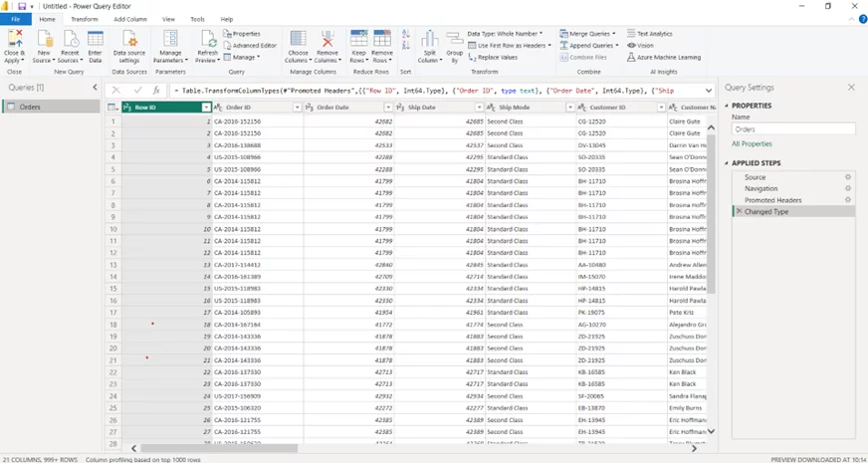Click in the query Name input field

[793, 129]
